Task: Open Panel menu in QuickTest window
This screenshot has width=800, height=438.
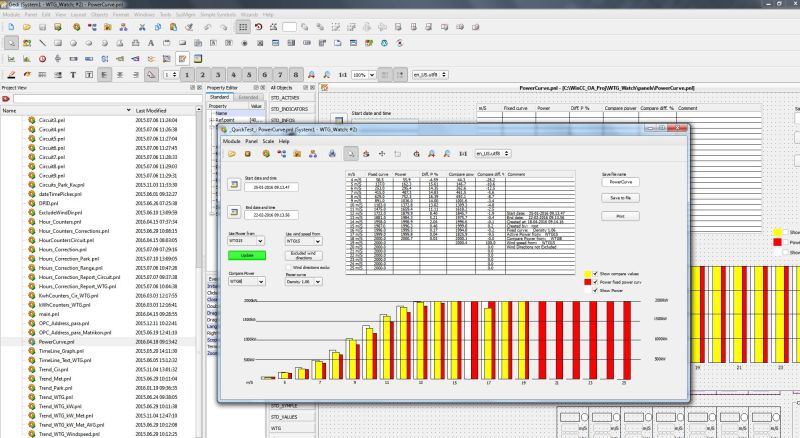Action: (252, 141)
